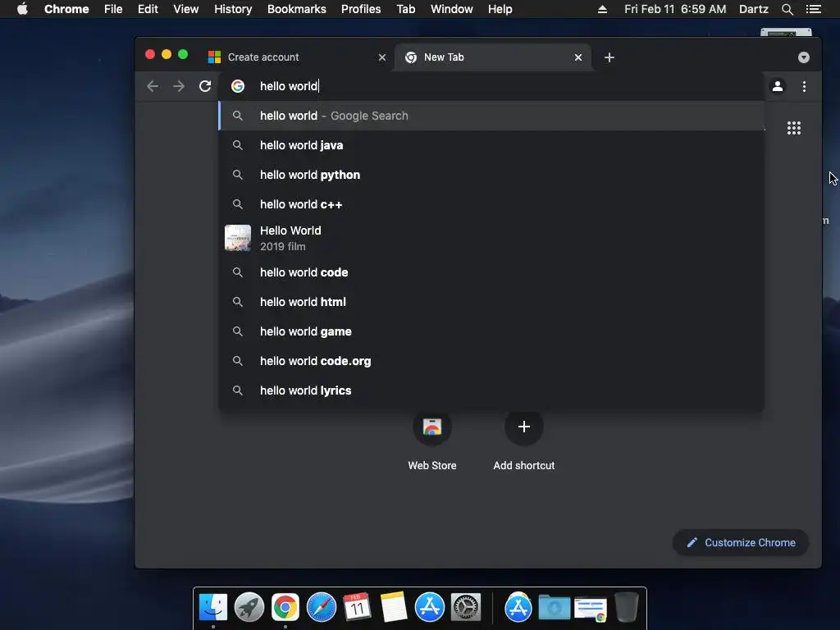Click the Hello World film thumbnail
The image size is (840, 630).
[x=238, y=238]
